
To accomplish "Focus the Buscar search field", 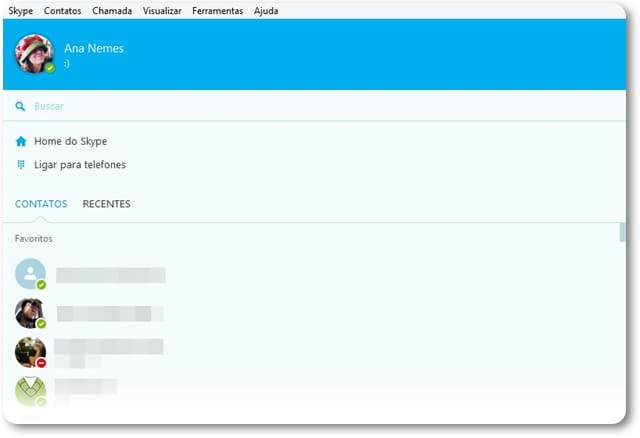I will pyautogui.click(x=314, y=106).
